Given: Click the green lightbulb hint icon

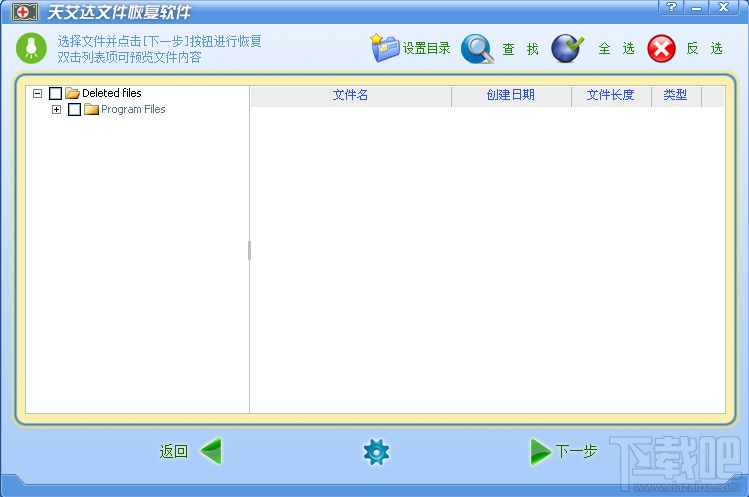Looking at the screenshot, I should pos(31,48).
